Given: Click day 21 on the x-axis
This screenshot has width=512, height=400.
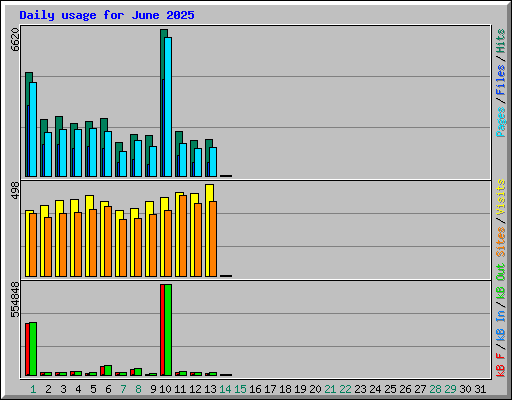Looking at the screenshot, I should [x=330, y=389].
